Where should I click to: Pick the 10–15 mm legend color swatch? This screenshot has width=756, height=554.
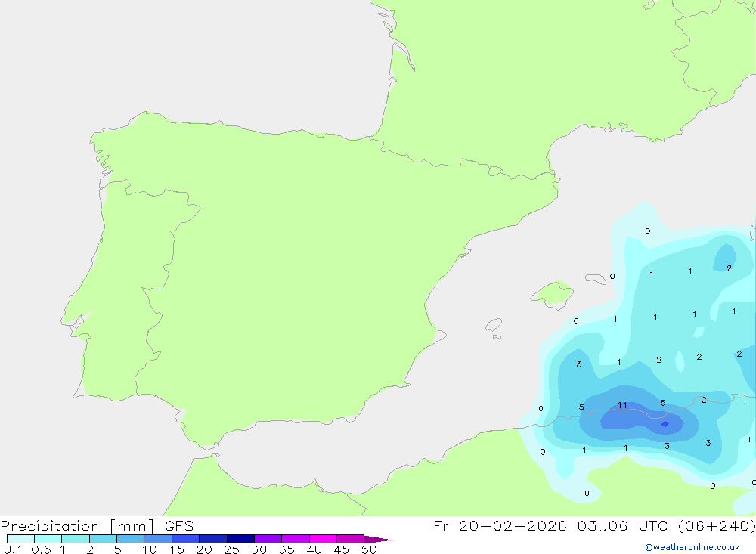tap(158, 539)
